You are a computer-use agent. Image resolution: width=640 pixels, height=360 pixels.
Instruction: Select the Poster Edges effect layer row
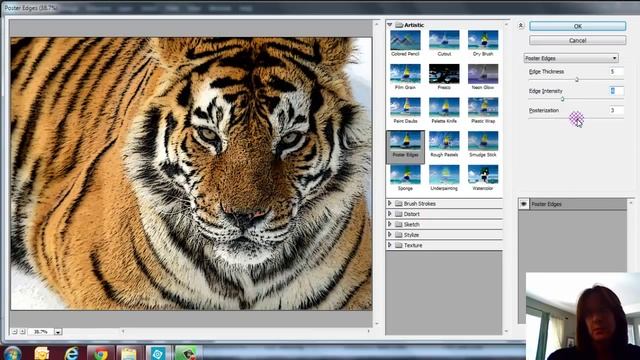point(573,204)
